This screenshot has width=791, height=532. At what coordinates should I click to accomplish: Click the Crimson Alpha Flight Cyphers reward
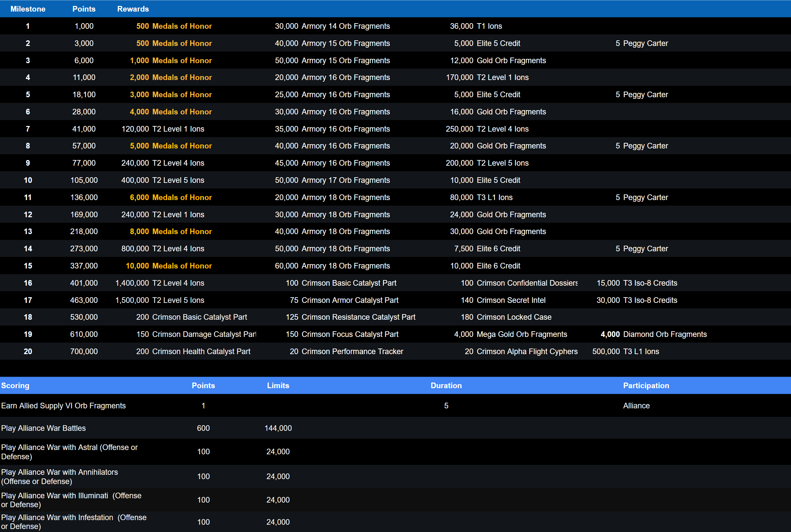[527, 351]
